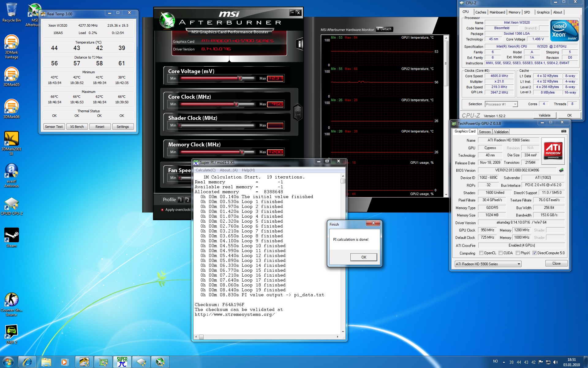588x368 pixels.
Task: Open the About tab in CPU-Z
Action: tap(558, 12)
